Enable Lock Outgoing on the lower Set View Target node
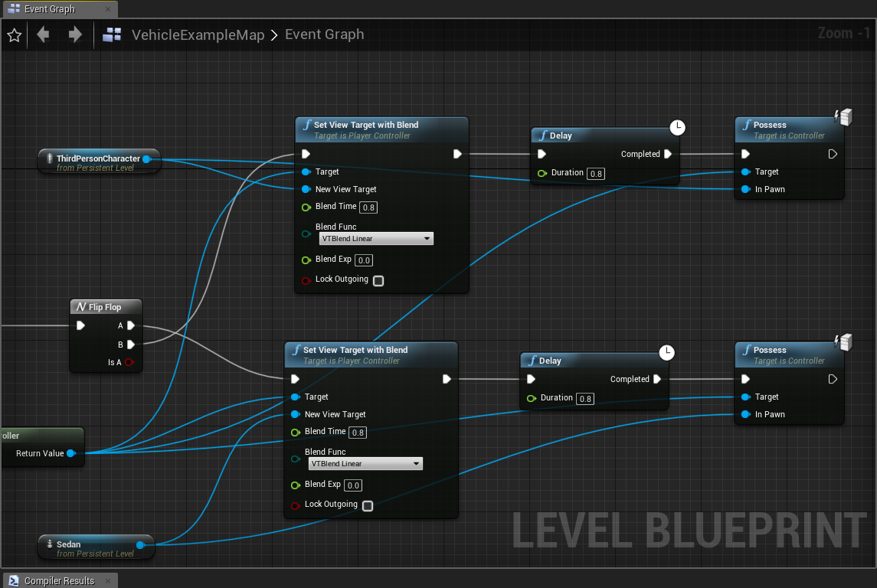Screen dimensions: 877x588 [367, 505]
